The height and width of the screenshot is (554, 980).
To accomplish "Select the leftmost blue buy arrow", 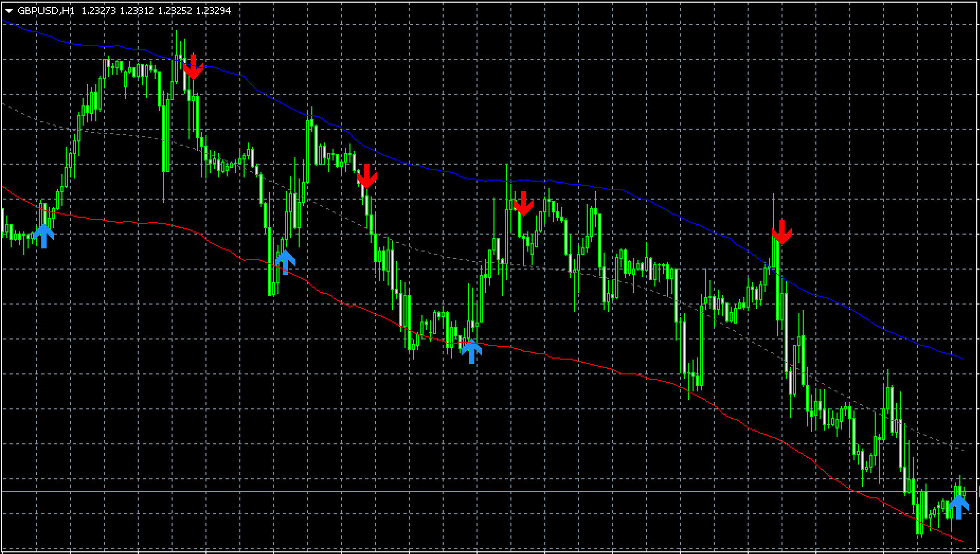I will tap(44, 236).
